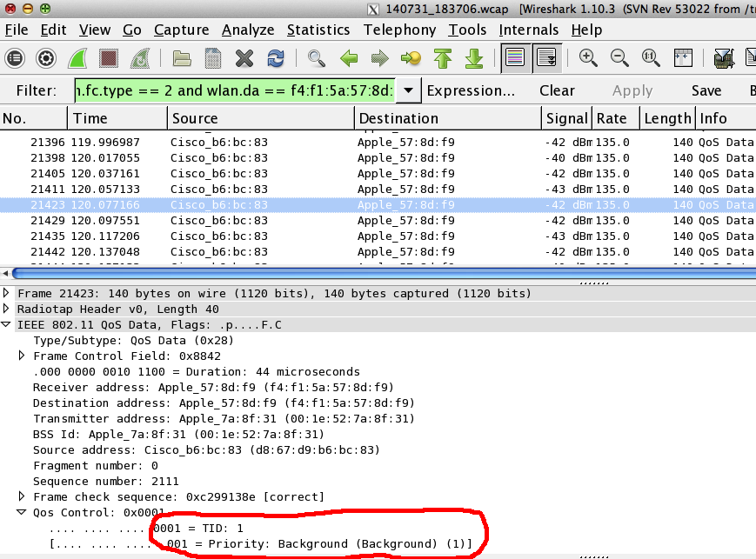Stop the running capture with the red square icon
This screenshot has width=756, height=559.
tap(109, 58)
